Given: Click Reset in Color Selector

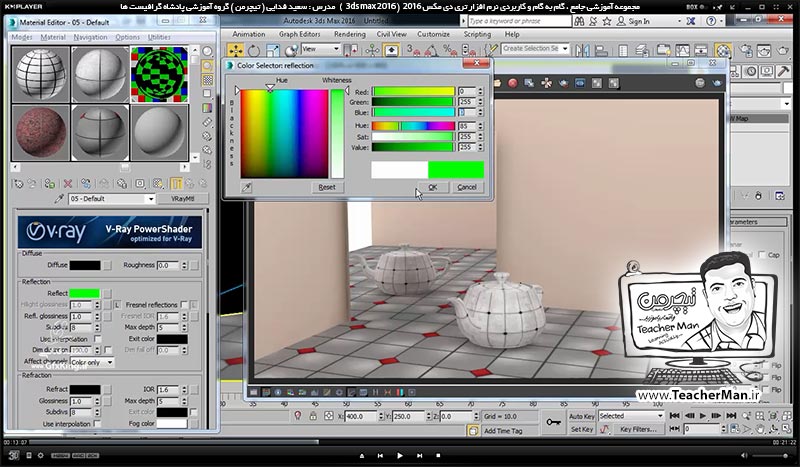Looking at the screenshot, I should point(327,187).
